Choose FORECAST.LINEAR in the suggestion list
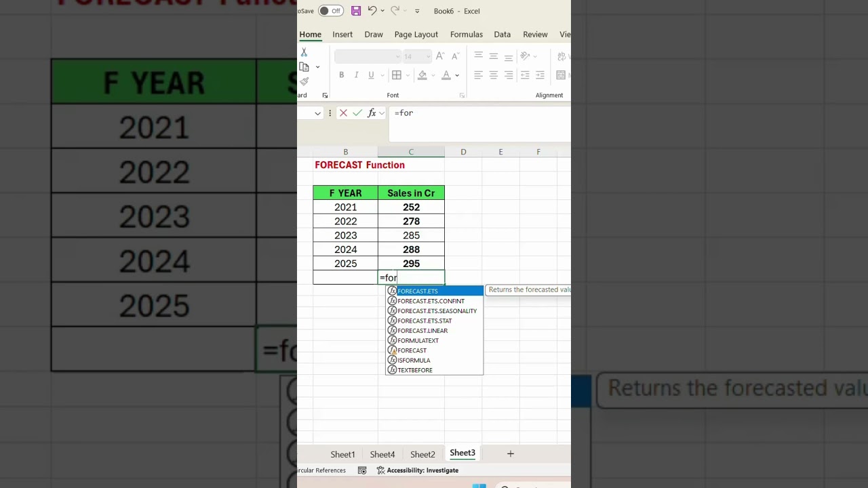Image resolution: width=868 pixels, height=488 pixels. (x=435, y=331)
